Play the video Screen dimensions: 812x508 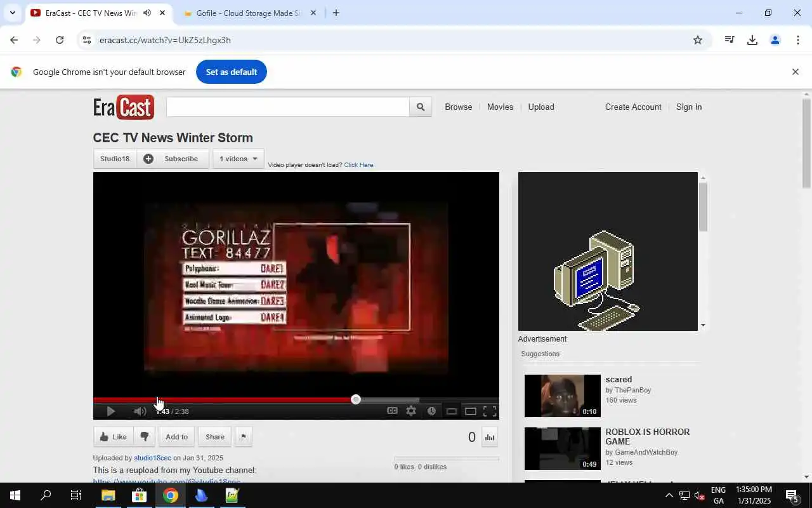click(x=110, y=411)
